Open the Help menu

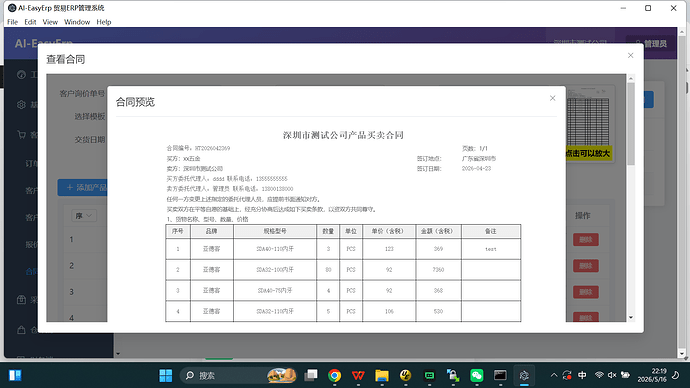(104, 22)
